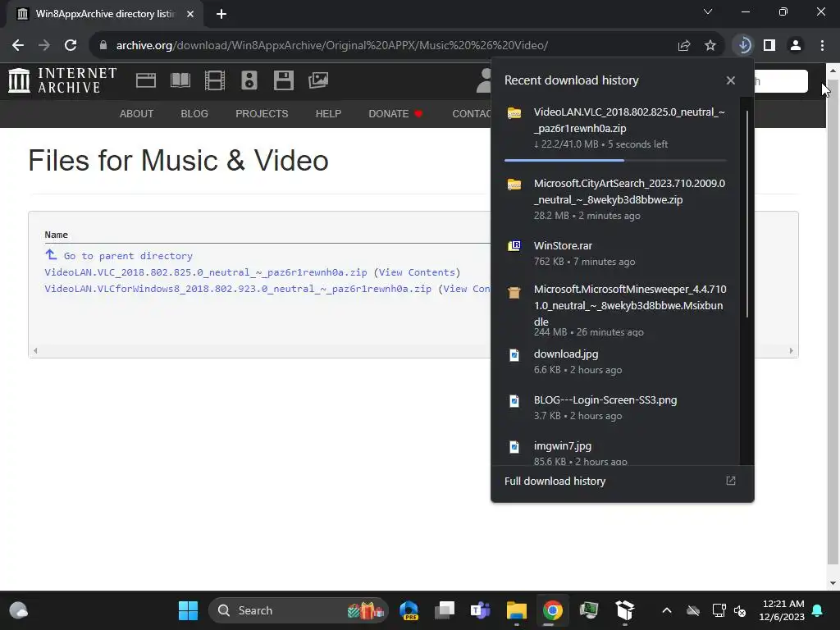Go back to previous page
840x630 pixels.
point(18,46)
